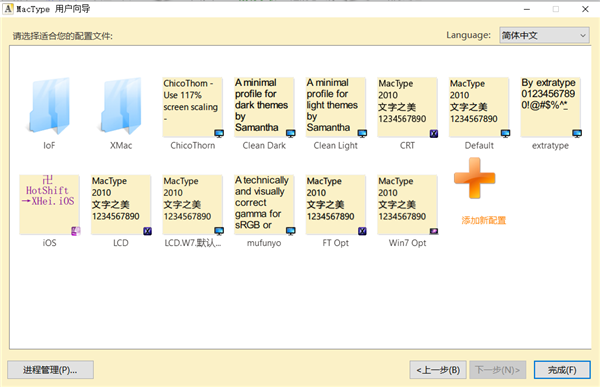Open the Language dropdown
This screenshot has width=600, height=387.
pyautogui.click(x=544, y=35)
